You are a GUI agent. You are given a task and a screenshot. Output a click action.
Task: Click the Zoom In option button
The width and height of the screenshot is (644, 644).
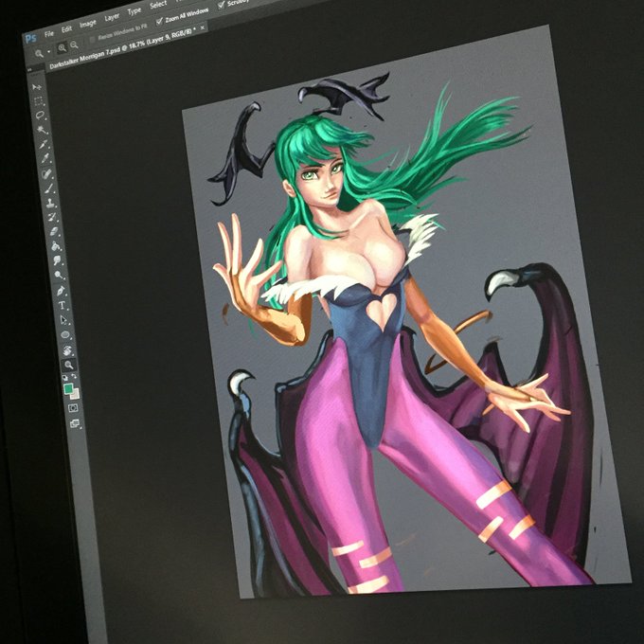[x=62, y=47]
